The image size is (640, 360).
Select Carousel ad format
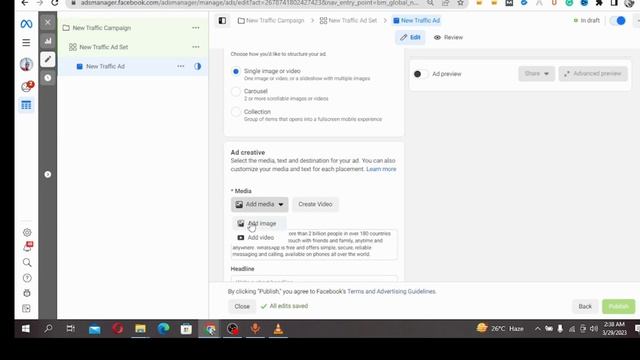tap(236, 91)
